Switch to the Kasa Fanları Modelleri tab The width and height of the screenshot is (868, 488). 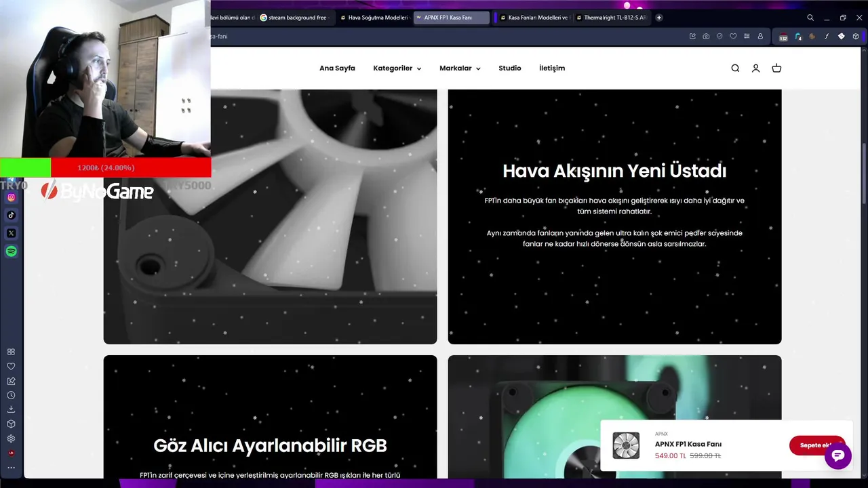534,18
